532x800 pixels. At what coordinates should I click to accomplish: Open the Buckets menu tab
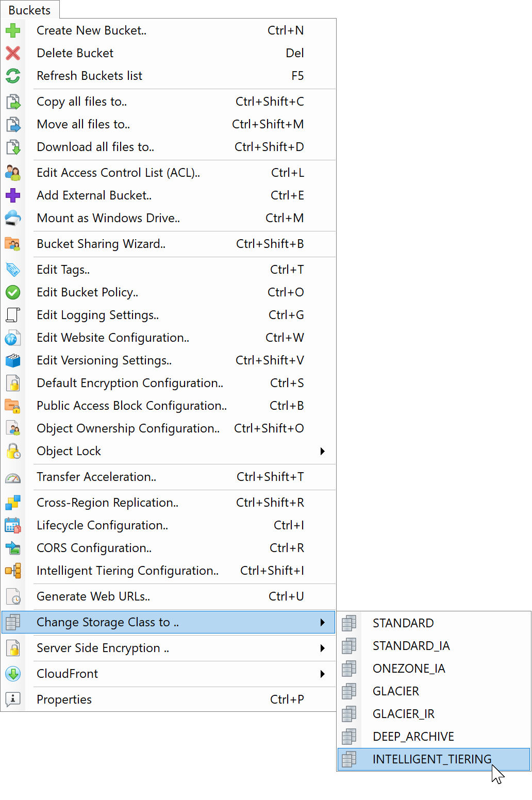click(x=30, y=10)
